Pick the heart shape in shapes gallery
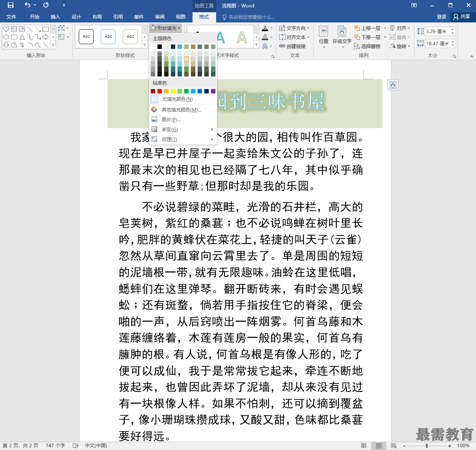This screenshot has width=476, height=450. [x=6, y=29]
